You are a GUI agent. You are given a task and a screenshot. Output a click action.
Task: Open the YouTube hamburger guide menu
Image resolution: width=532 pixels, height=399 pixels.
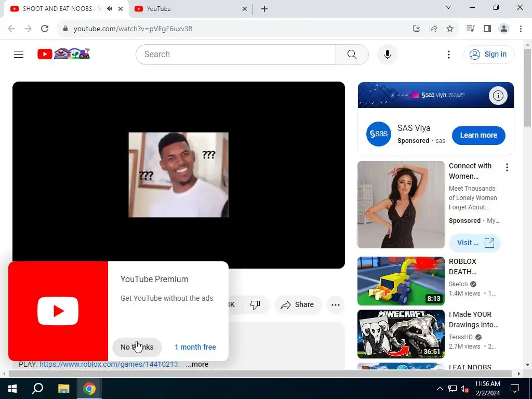pos(19,54)
